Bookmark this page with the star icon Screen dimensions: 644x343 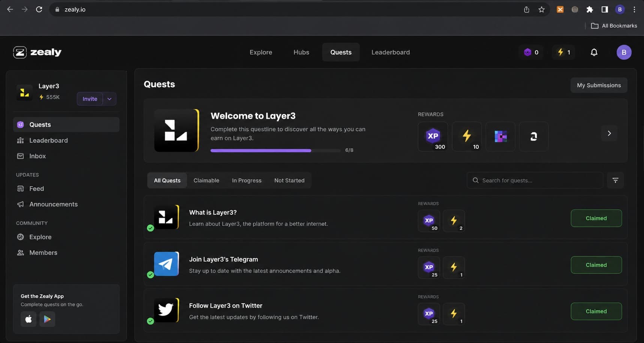541,9
